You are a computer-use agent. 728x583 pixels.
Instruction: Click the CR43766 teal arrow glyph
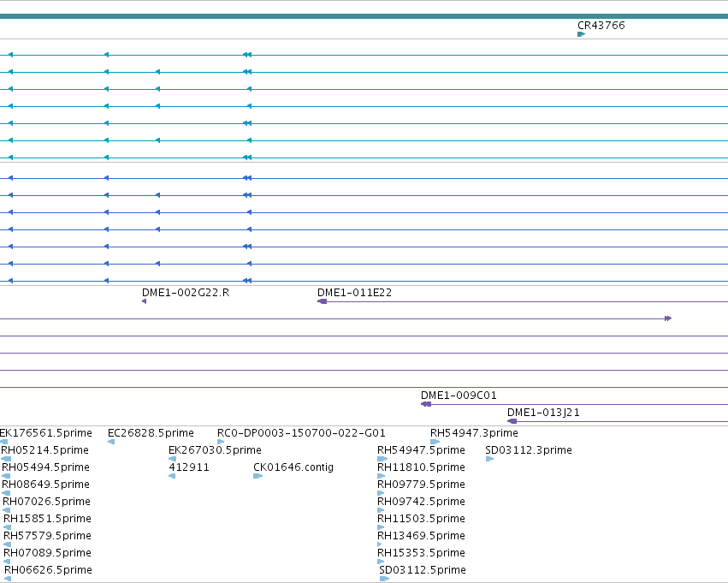tap(581, 34)
